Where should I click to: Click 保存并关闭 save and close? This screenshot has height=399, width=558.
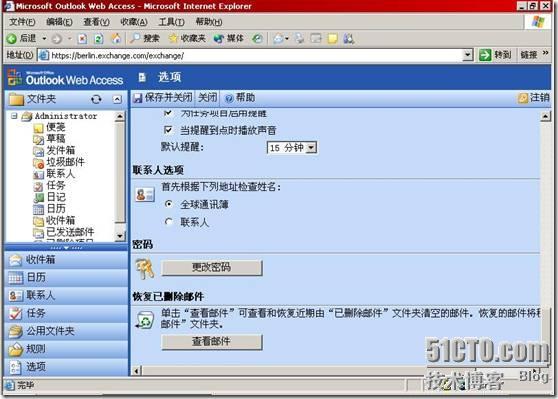pyautogui.click(x=163, y=98)
